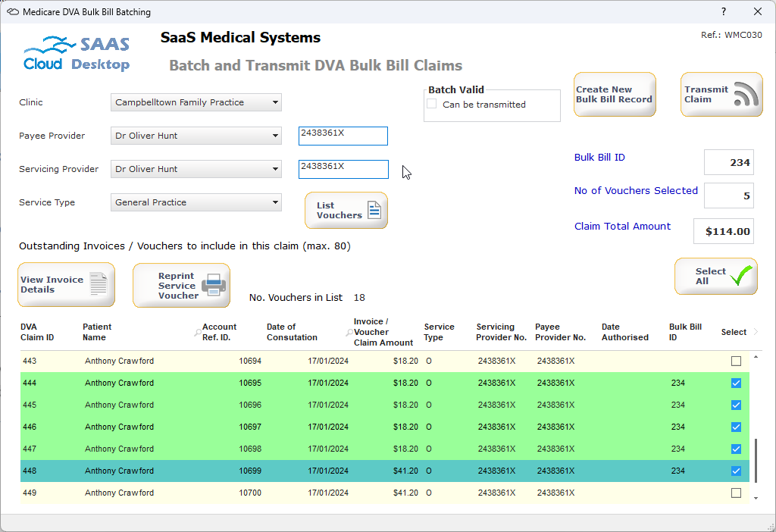Sort by the Date Authorised column header
Image resolution: width=776 pixels, height=532 pixels.
625,332
